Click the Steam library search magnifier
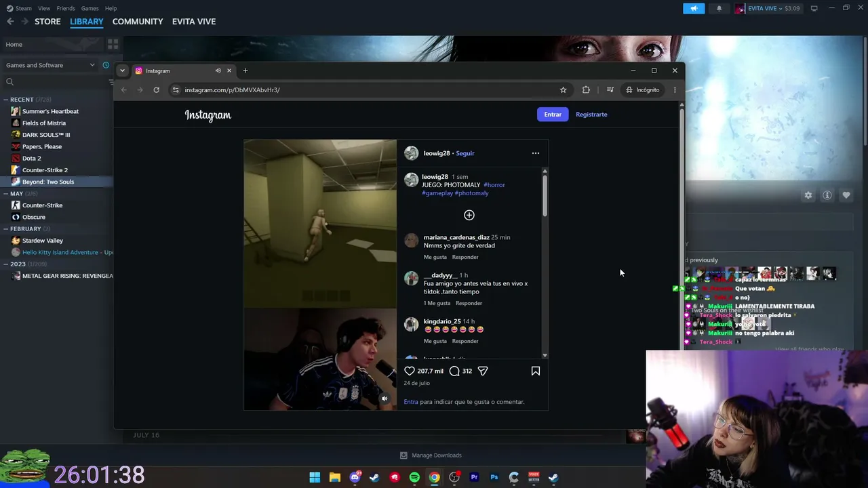The image size is (868, 488). coord(9,82)
